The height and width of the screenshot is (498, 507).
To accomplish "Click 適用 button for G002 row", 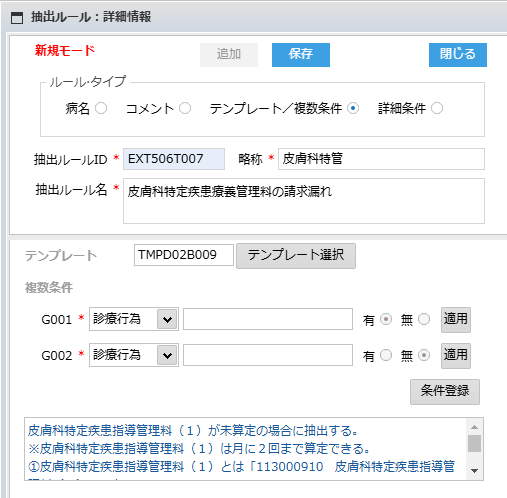I will (456, 356).
